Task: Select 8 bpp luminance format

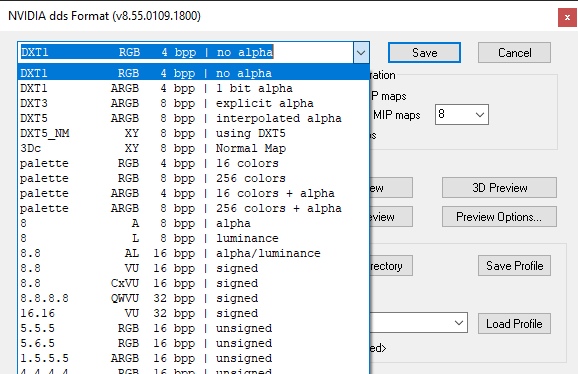Action: [194, 238]
